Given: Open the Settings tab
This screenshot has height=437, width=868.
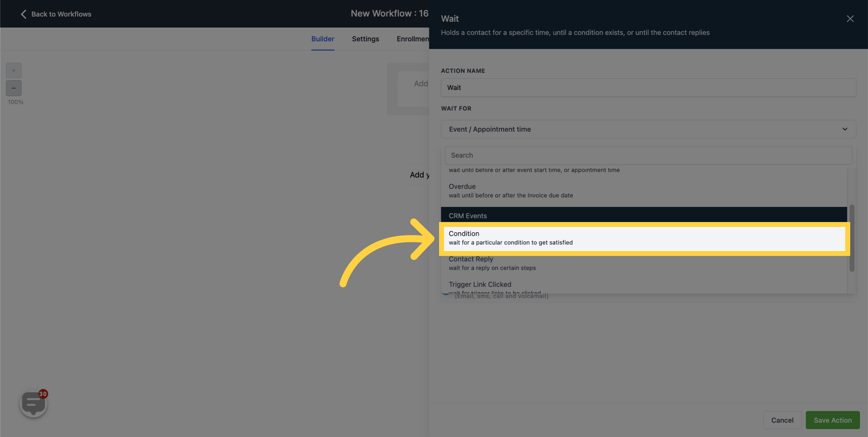Looking at the screenshot, I should tap(365, 39).
